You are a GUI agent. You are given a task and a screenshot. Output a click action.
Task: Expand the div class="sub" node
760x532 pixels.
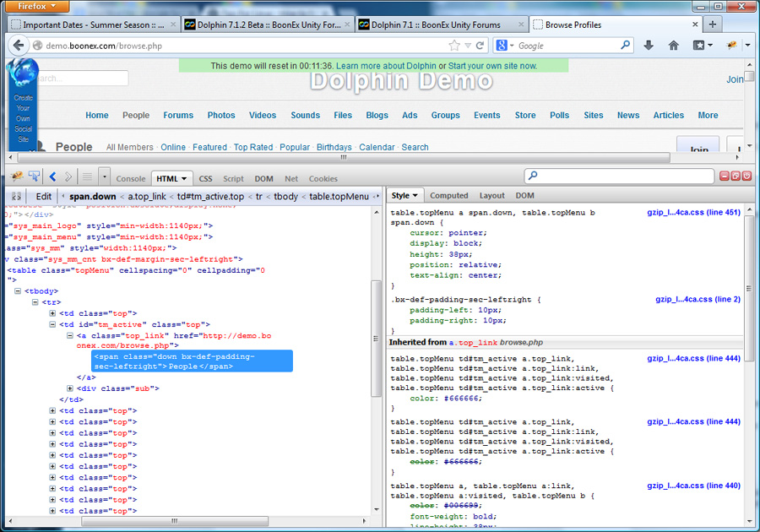pos(70,388)
